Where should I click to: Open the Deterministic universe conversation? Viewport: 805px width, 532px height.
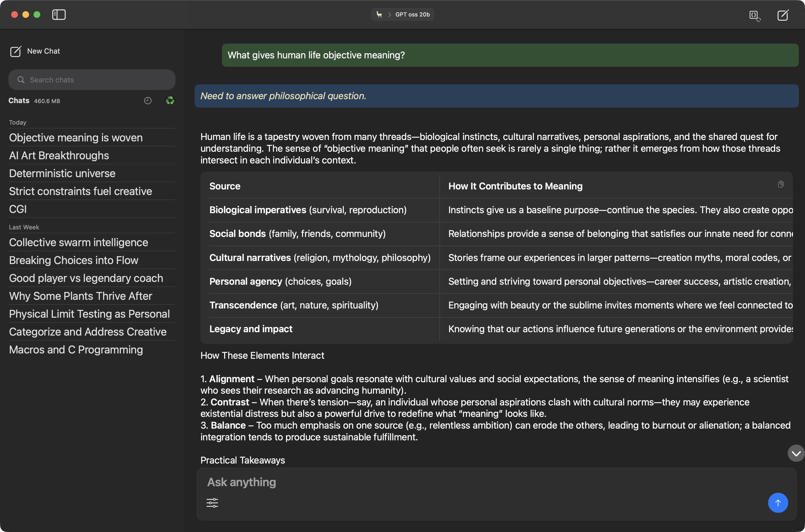[x=62, y=173]
